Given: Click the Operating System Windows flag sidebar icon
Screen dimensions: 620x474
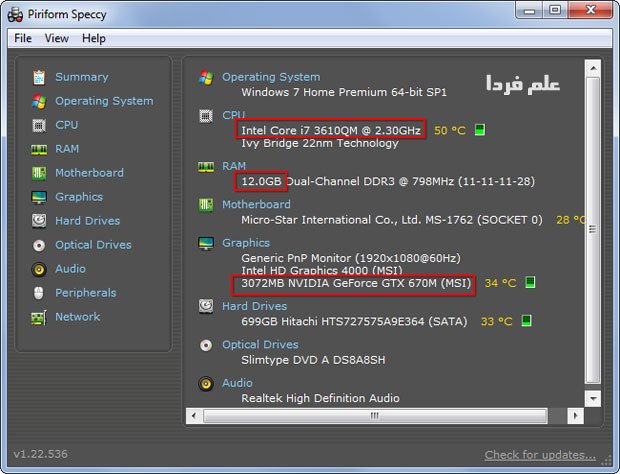Looking at the screenshot, I should (39, 102).
